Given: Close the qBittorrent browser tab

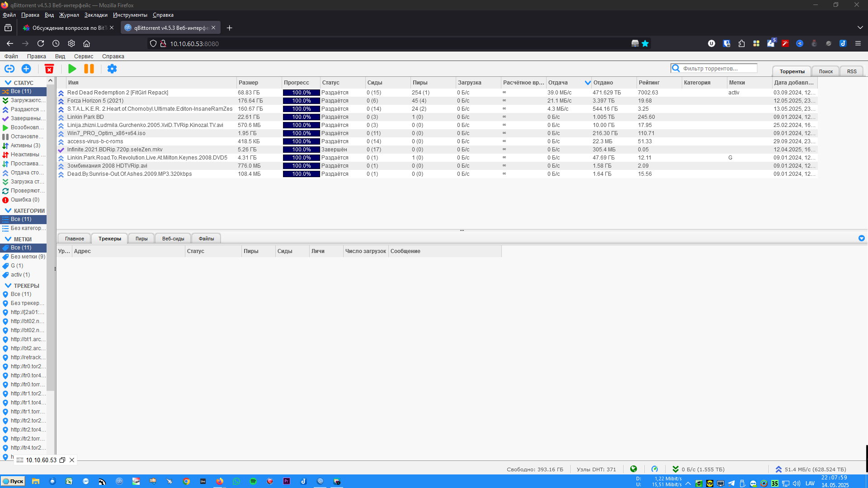Looking at the screenshot, I should [213, 28].
